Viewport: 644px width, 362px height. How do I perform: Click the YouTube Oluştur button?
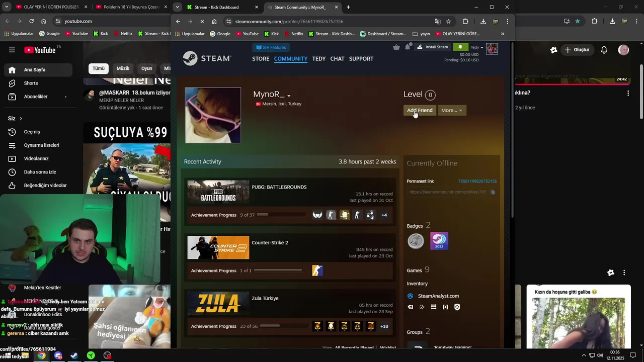pos(577,50)
